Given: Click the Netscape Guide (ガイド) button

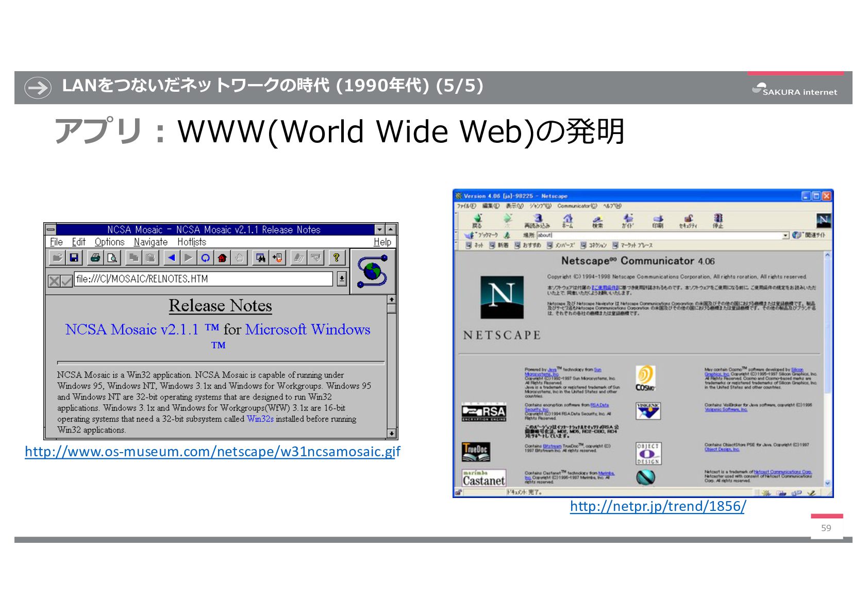Looking at the screenshot, I should tap(627, 221).
